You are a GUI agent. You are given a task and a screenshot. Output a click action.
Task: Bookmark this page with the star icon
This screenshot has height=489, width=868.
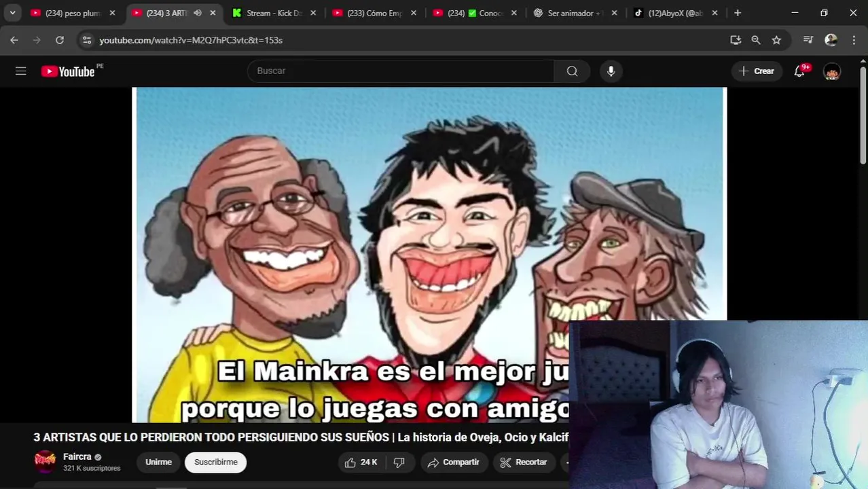pyautogui.click(x=776, y=40)
